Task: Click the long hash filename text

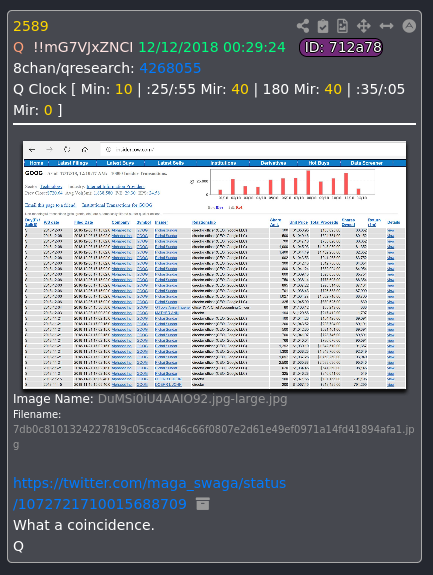Action: [x=214, y=437]
